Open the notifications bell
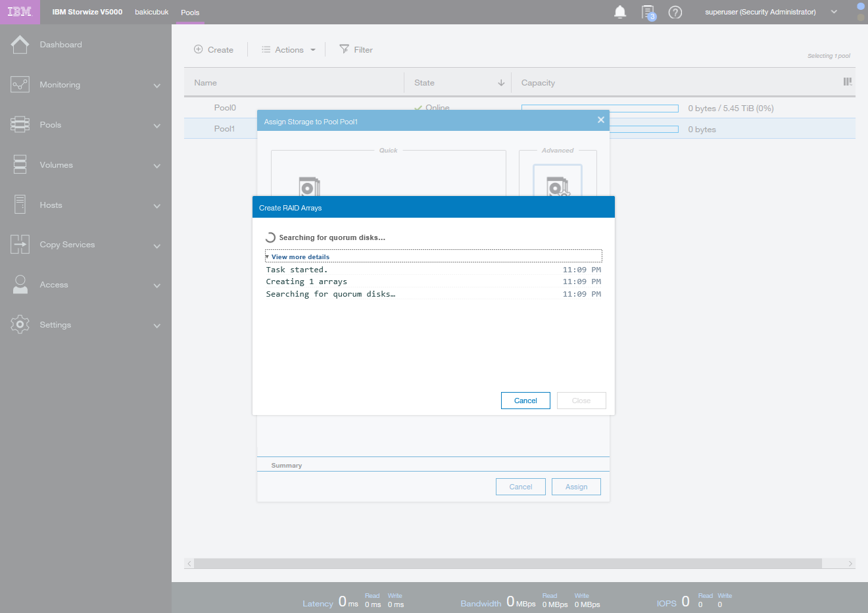Image resolution: width=868 pixels, height=613 pixels. point(619,12)
